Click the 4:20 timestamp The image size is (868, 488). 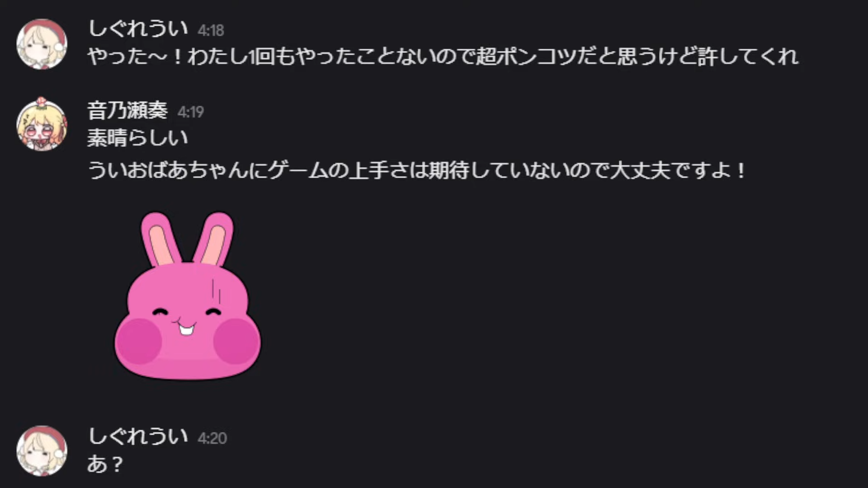click(x=212, y=438)
